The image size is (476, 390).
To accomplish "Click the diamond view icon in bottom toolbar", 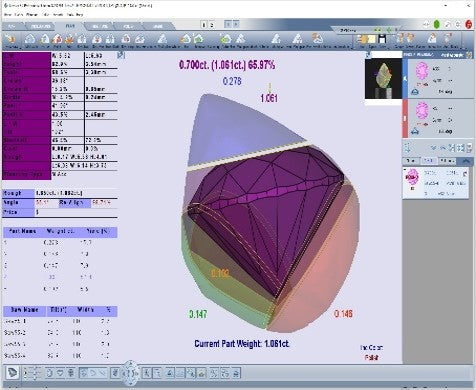I will pyautogui.click(x=12, y=373).
